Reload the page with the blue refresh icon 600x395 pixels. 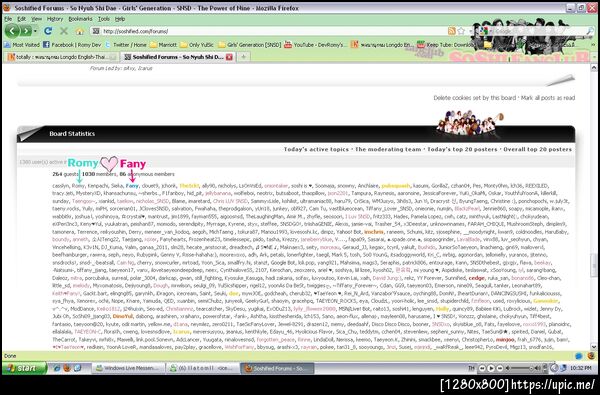pos(48,31)
